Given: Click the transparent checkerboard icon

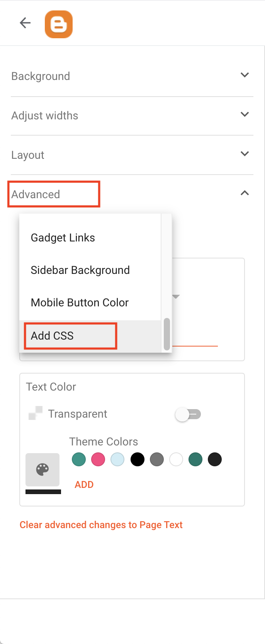Looking at the screenshot, I should coord(36,413).
